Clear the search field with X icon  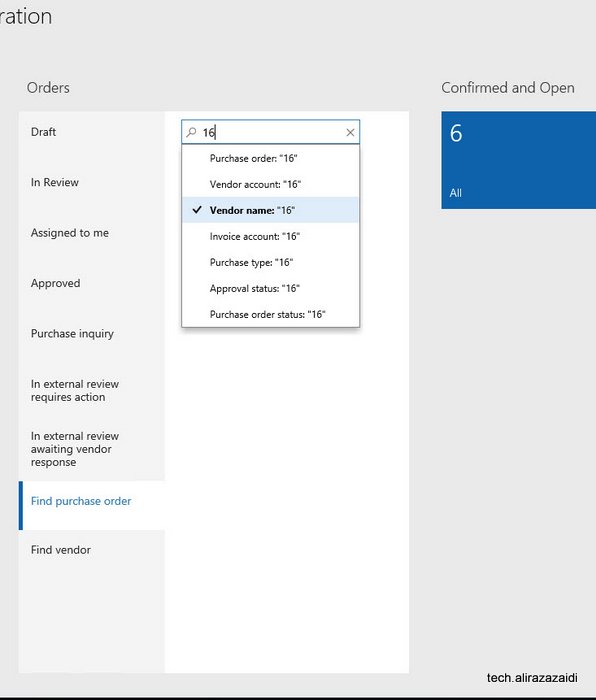click(350, 132)
